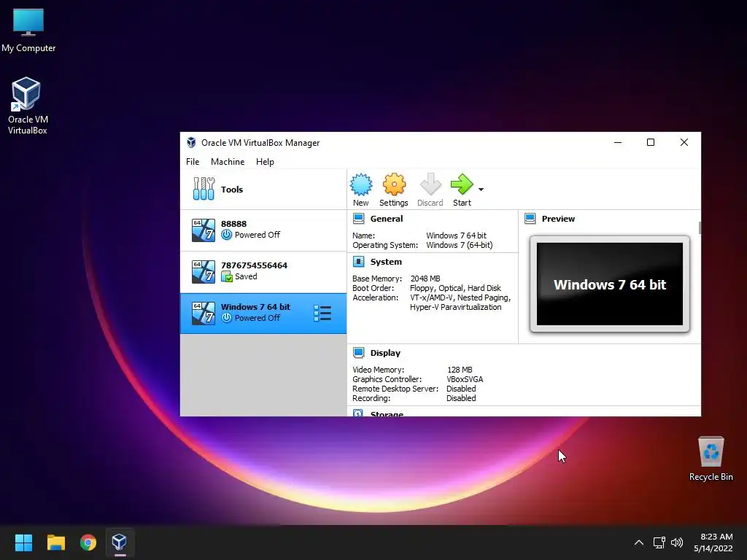Click the Preview section icon
Viewport: 747px width, 560px height.
click(x=530, y=219)
